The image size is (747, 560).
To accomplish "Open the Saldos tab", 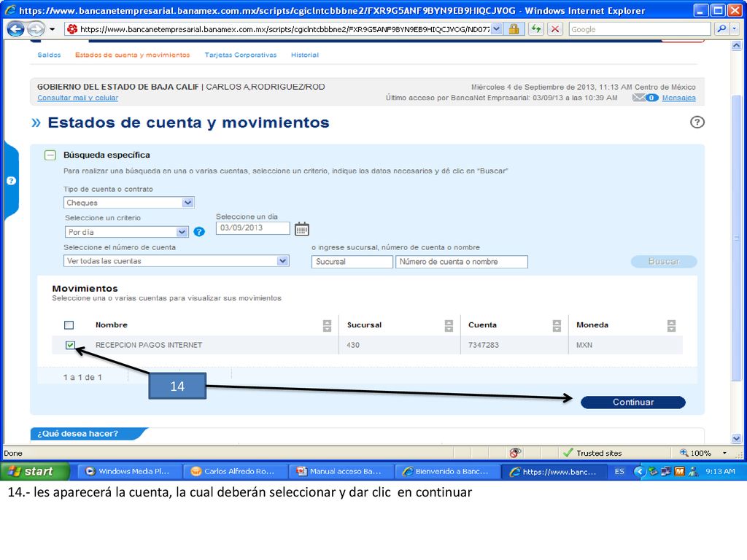I will (49, 55).
